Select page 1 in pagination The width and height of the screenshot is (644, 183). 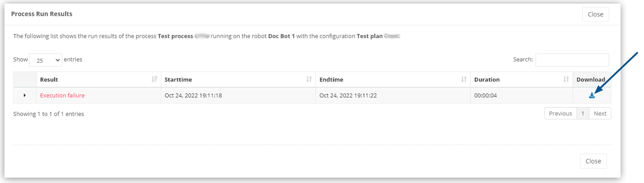point(583,113)
